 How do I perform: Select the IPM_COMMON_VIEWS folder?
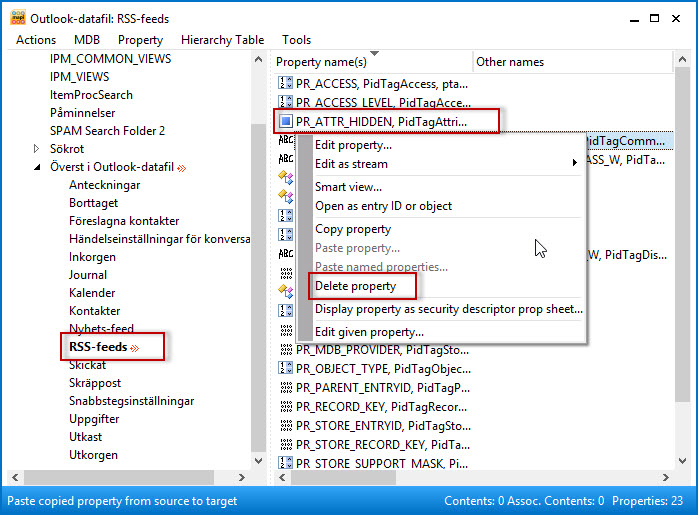(110, 59)
